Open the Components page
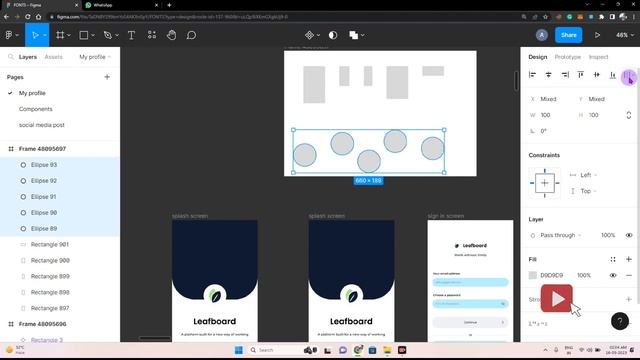This screenshot has width=640, height=360. (x=36, y=109)
